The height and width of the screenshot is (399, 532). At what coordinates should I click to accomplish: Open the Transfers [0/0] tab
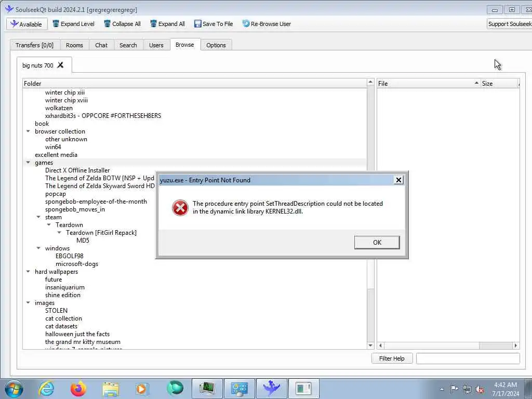(x=35, y=45)
